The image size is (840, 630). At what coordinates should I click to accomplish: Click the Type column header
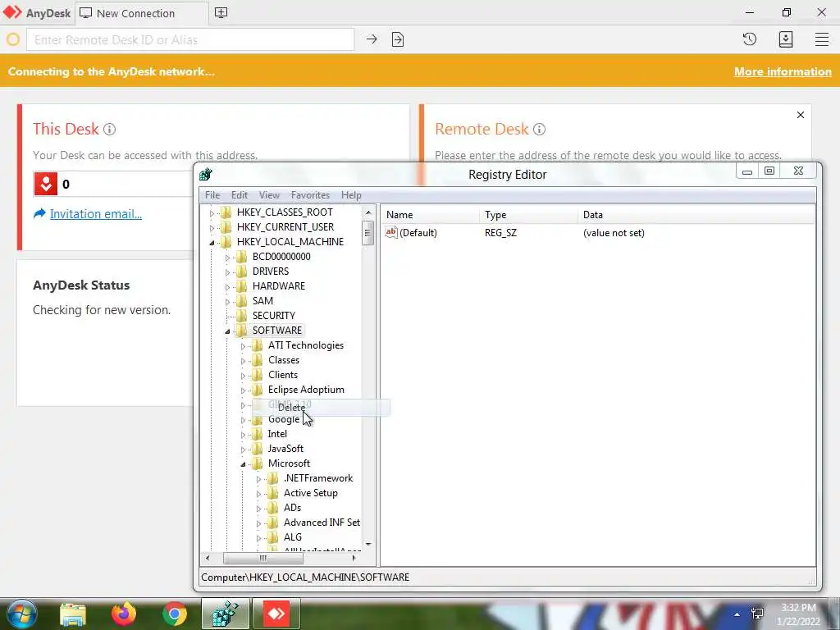529,215
